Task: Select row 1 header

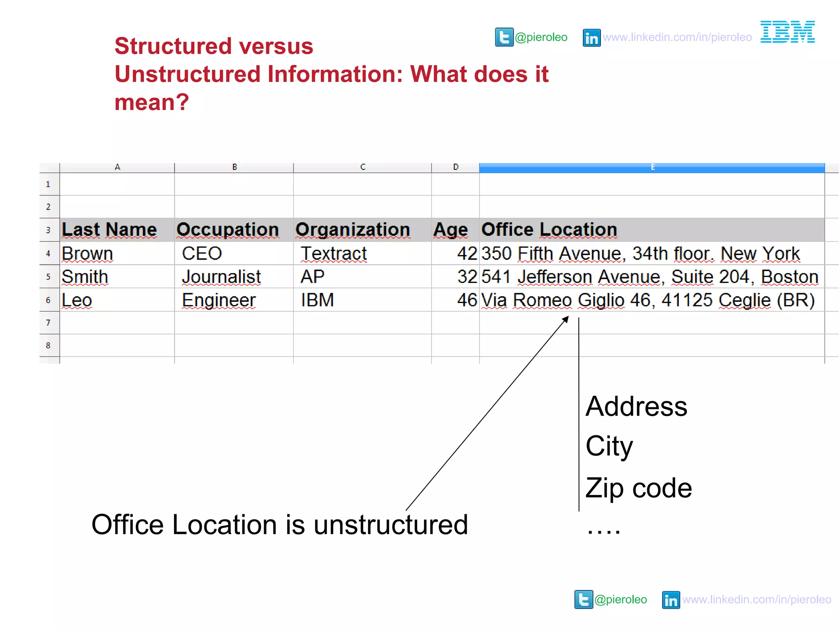Action: [x=49, y=184]
